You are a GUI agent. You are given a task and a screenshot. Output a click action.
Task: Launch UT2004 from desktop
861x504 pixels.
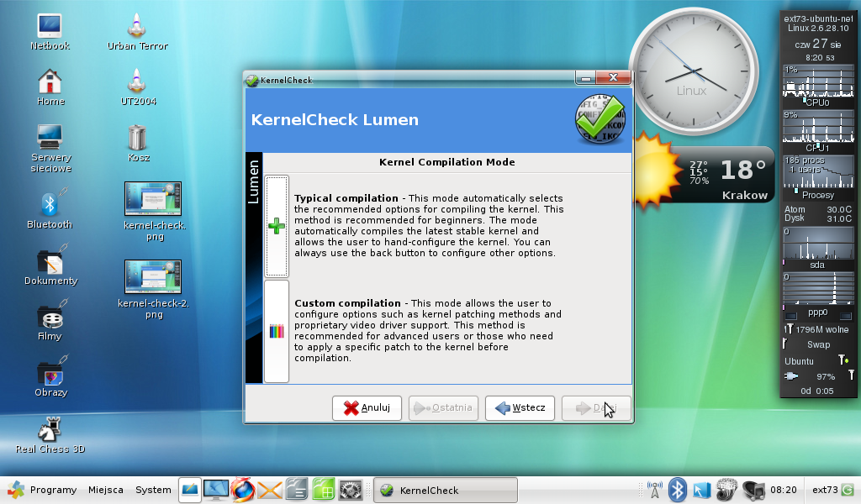pyautogui.click(x=137, y=87)
